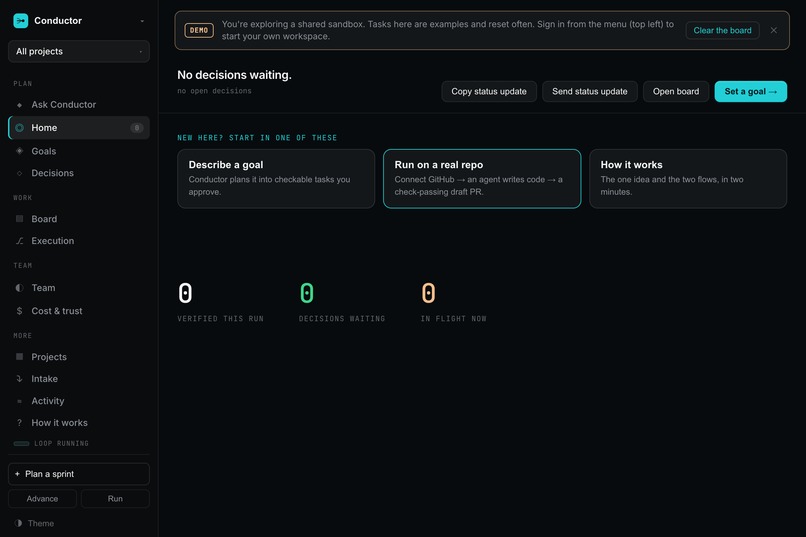Image resolution: width=806 pixels, height=537 pixels.
Task: Click the Team half-circle icon
Action: (x=20, y=288)
